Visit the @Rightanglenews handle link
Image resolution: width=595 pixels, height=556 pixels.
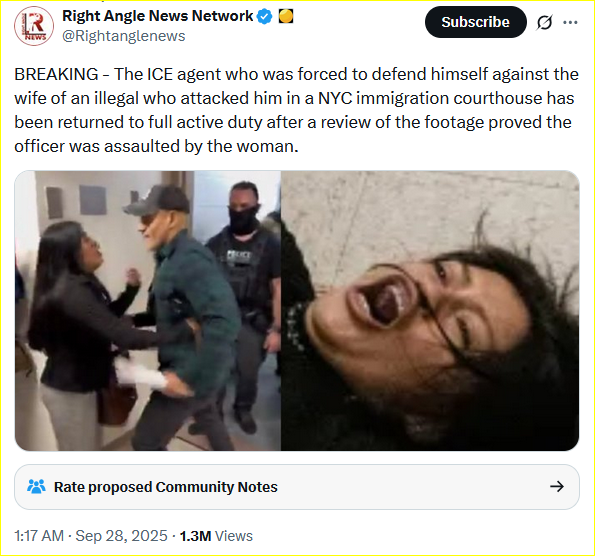(x=124, y=36)
